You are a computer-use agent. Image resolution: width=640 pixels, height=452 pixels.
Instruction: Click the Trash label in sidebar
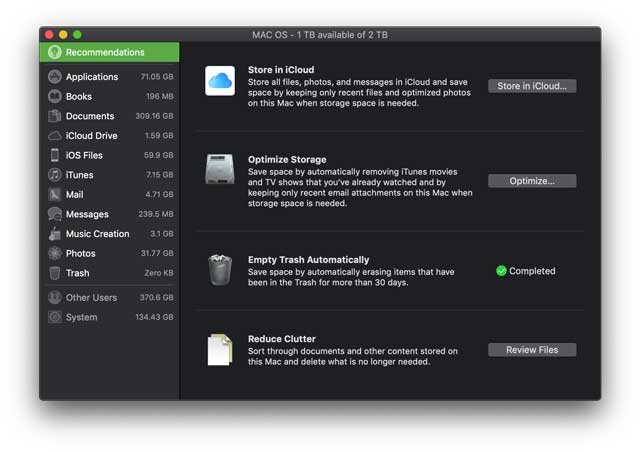[x=78, y=273]
